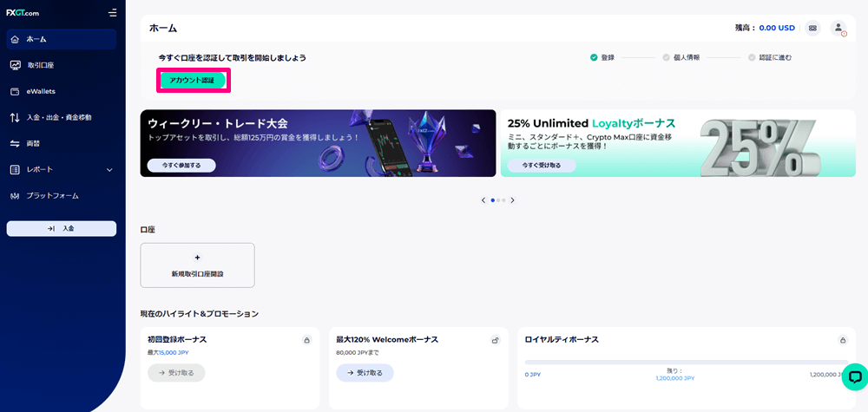The height and width of the screenshot is (412, 868).
Task: Click the home icon in sidebar
Action: click(15, 39)
